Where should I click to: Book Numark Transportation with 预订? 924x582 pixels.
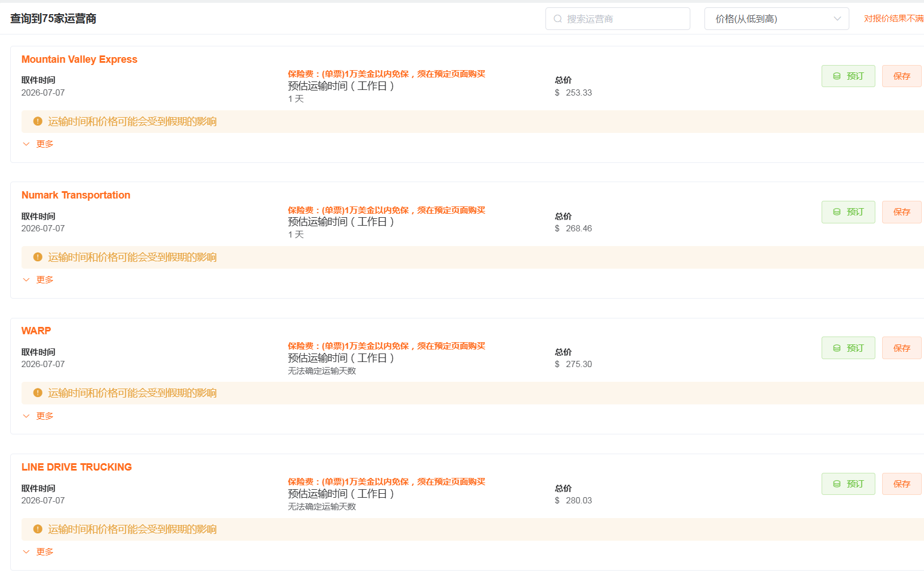coord(848,212)
